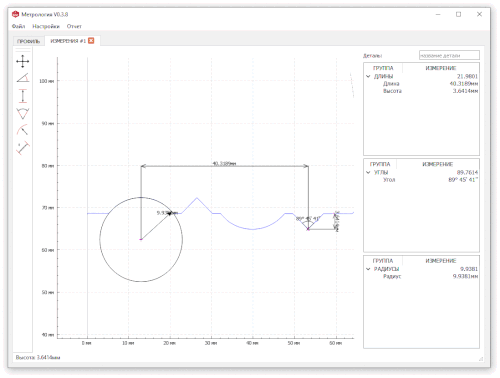Click the part name input field
Viewport: 500px width, 378px height.
449,55
